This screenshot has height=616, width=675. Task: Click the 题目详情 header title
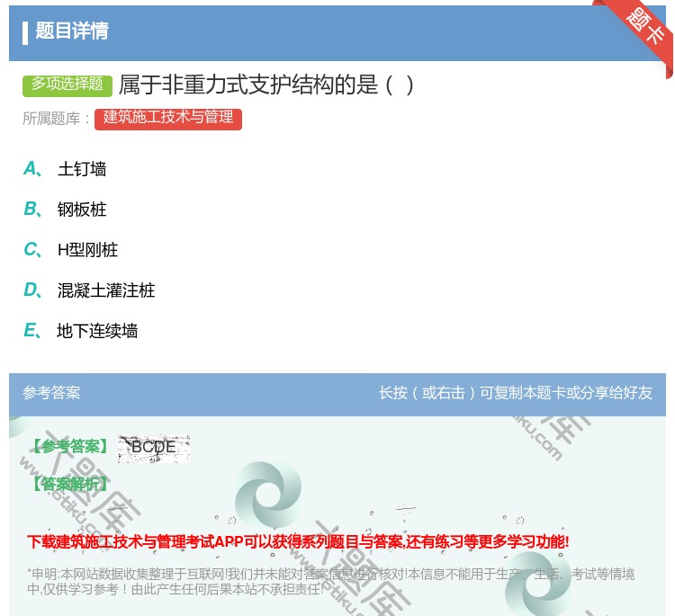coord(72,31)
